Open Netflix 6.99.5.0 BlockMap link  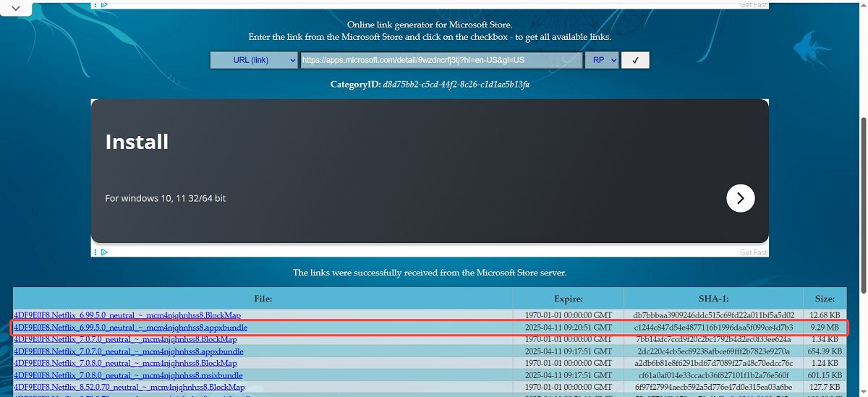click(x=127, y=315)
